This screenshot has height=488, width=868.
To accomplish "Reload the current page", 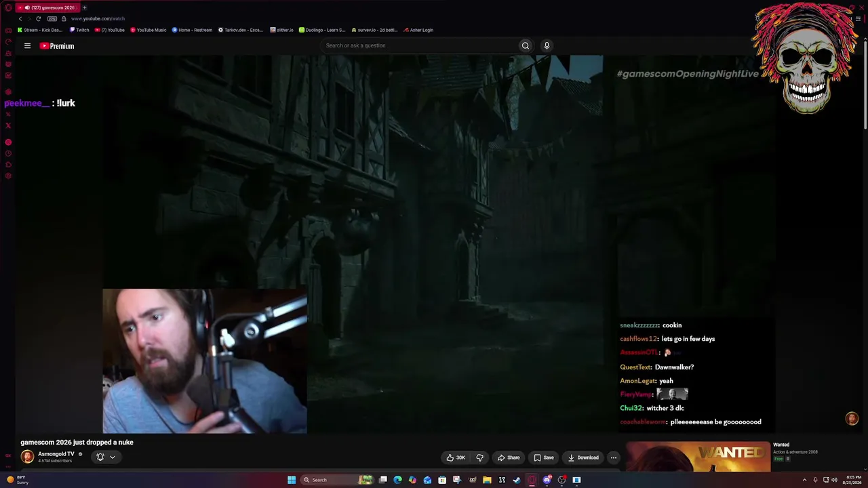I will click(x=38, y=19).
